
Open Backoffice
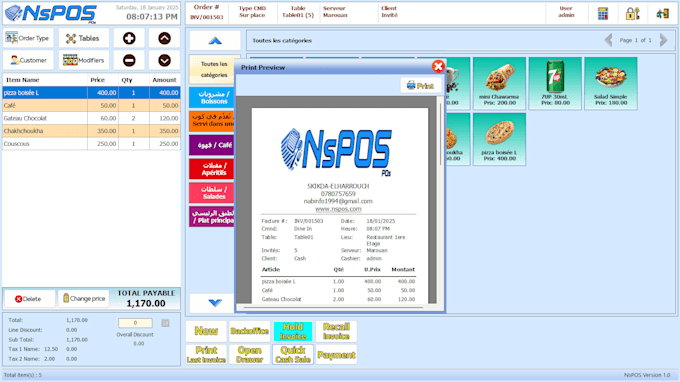coord(249,331)
